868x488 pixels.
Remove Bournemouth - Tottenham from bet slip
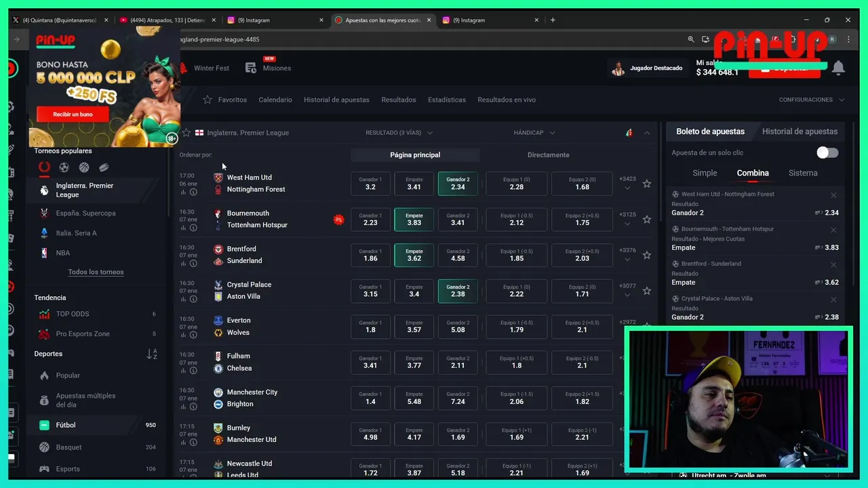[x=833, y=230]
